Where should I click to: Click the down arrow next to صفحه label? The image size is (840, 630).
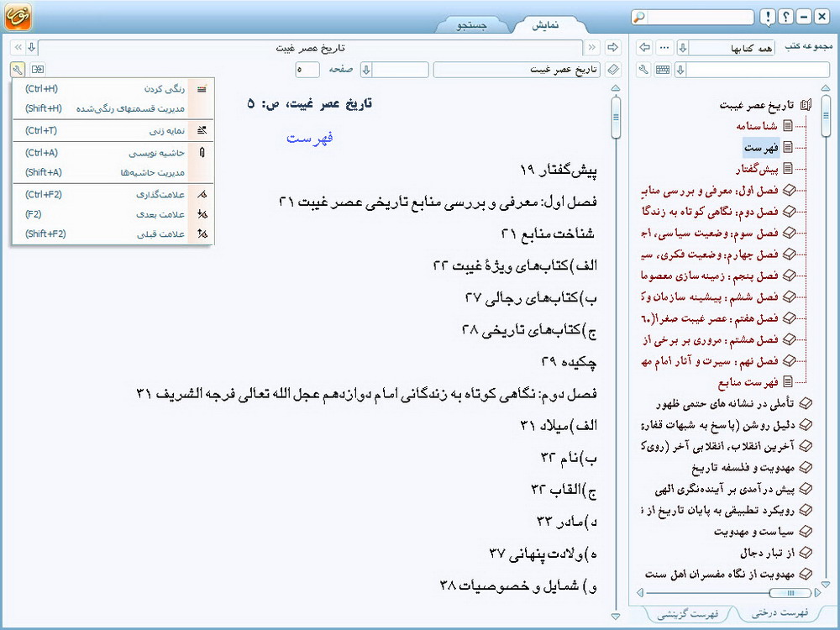pyautogui.click(x=366, y=70)
